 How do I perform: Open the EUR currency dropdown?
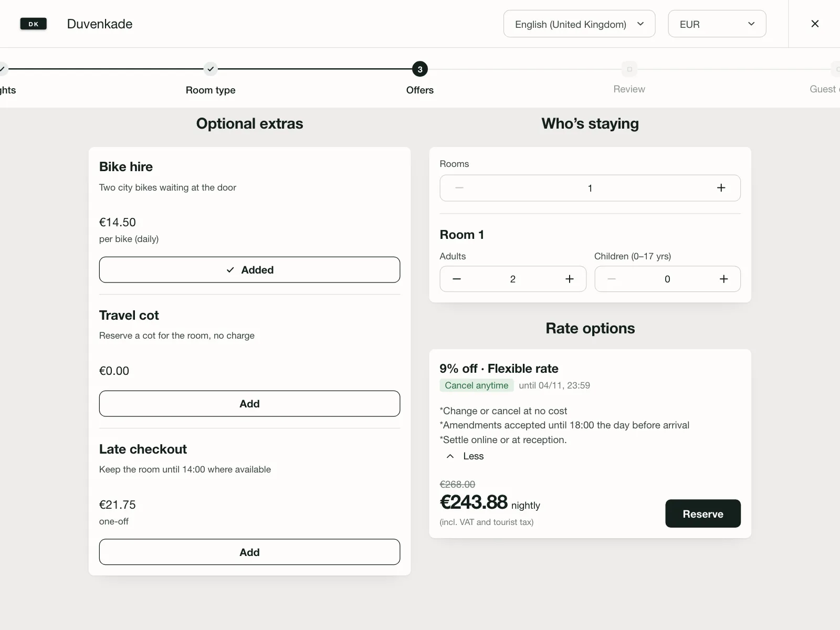point(717,24)
